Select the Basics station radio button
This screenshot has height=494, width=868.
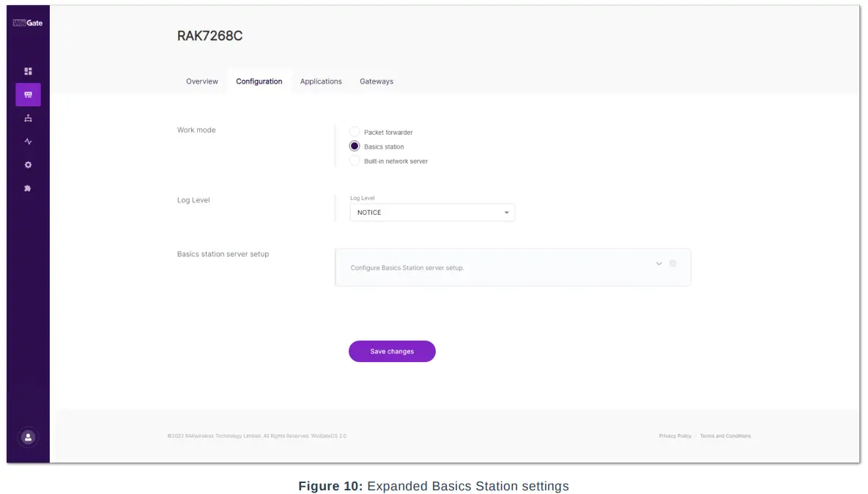[x=355, y=147]
